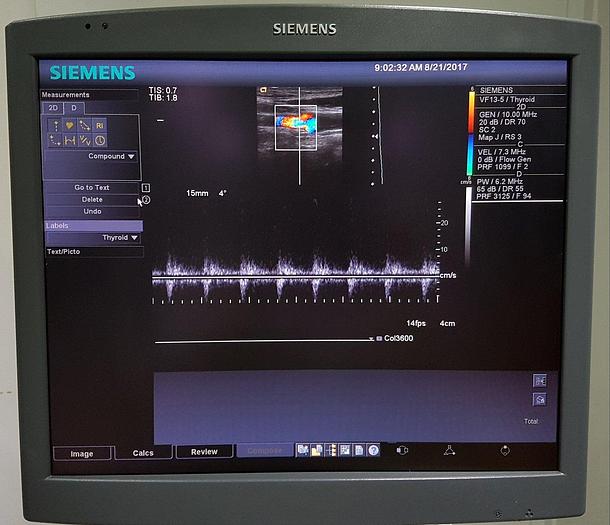Viewport: 610px width, 525px height.
Task: Click the trackball select icon in status bar
Action: [402, 450]
